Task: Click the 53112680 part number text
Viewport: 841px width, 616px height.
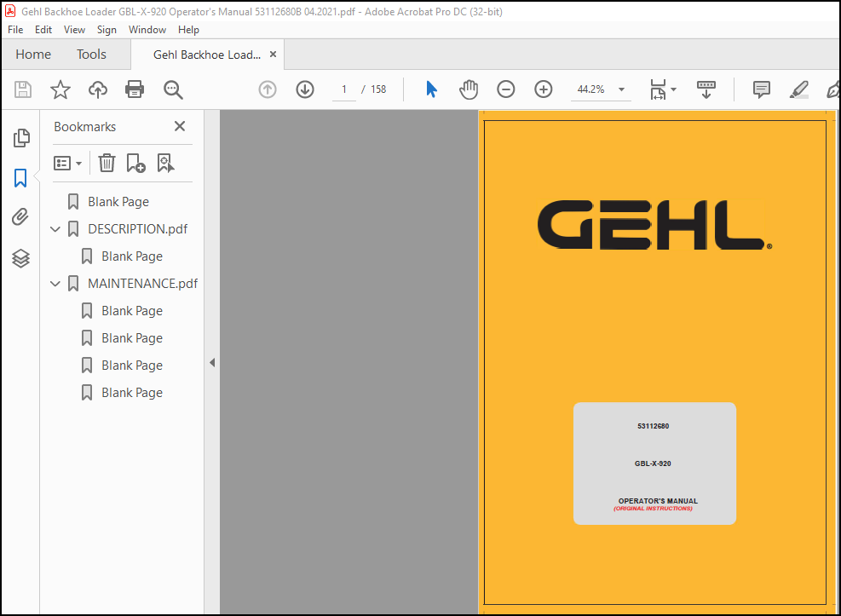Action: click(653, 426)
